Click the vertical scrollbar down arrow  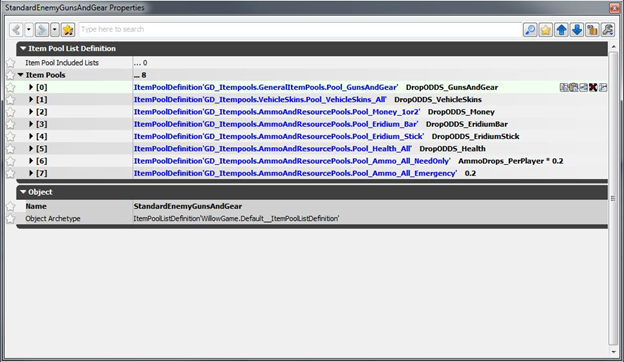(613, 351)
